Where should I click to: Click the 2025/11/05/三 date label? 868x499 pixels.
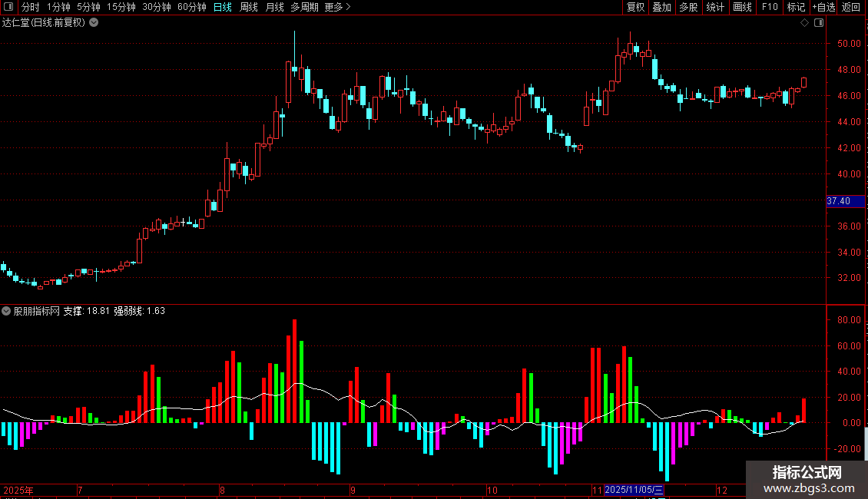pos(634,490)
